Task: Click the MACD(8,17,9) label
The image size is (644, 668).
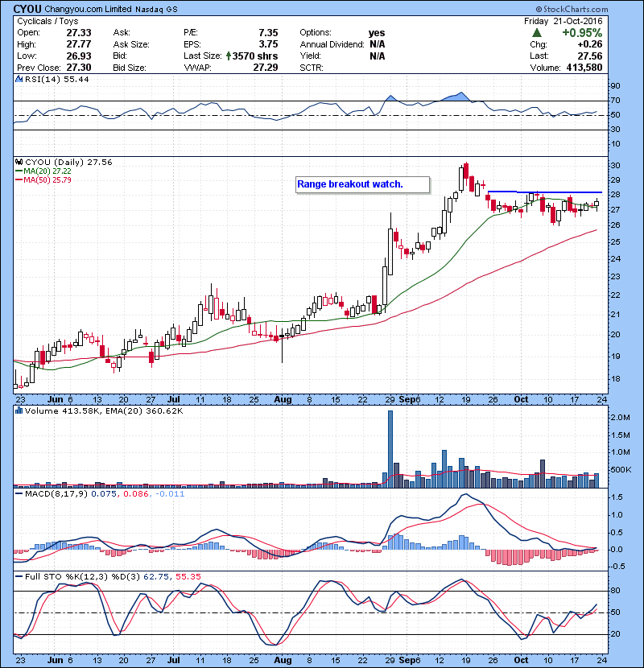Action: coord(56,494)
